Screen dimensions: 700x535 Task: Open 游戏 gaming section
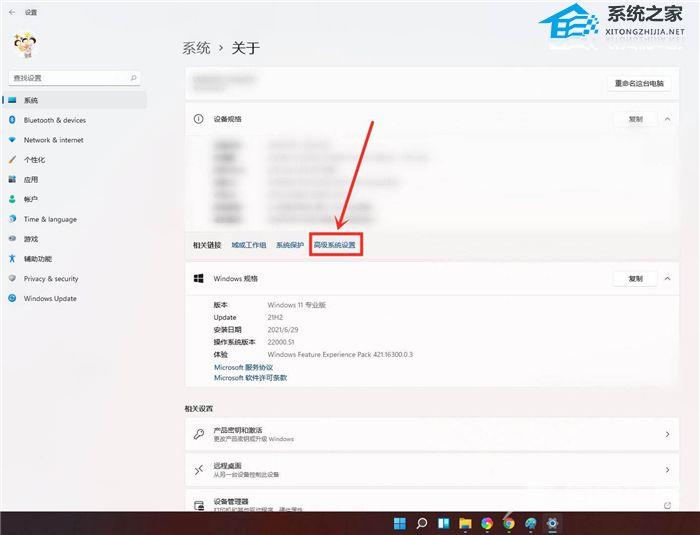pos(74,239)
